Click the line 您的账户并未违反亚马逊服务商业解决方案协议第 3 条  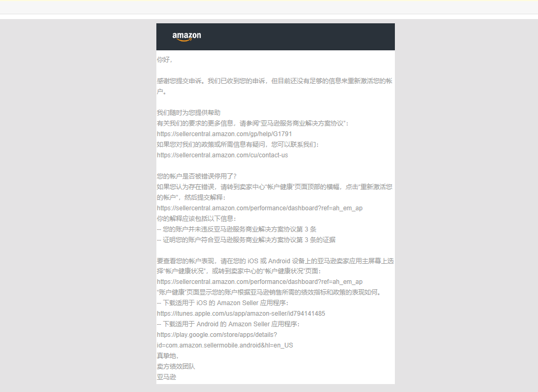click(237, 229)
